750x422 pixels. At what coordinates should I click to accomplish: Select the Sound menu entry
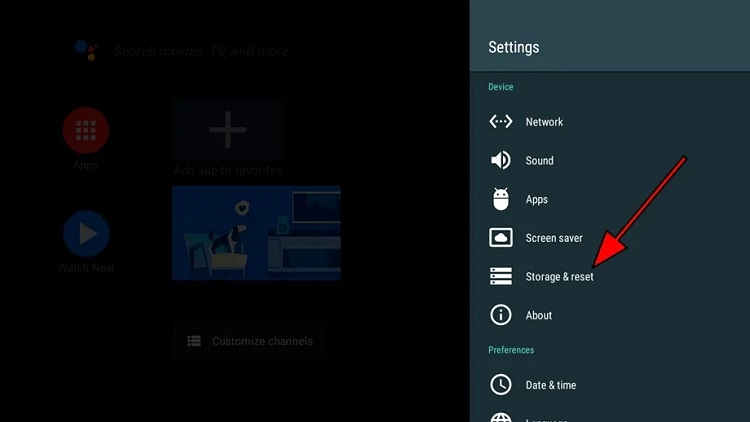tap(610, 160)
